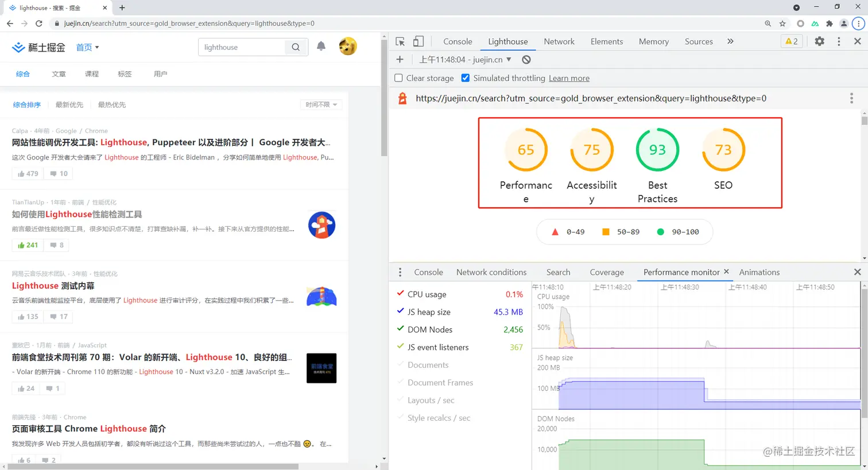Viewport: 868px width, 470px height.
Task: Click the warnings badge showing 2
Action: [792, 41]
